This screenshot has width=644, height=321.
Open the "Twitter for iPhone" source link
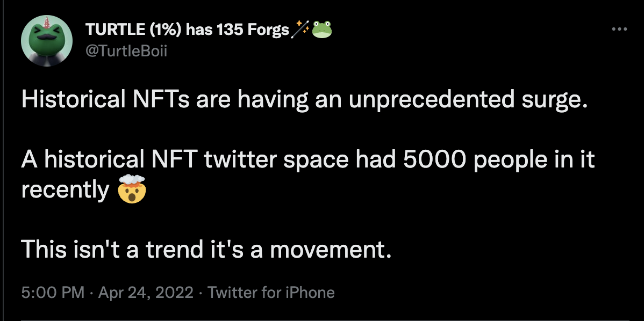point(271,293)
